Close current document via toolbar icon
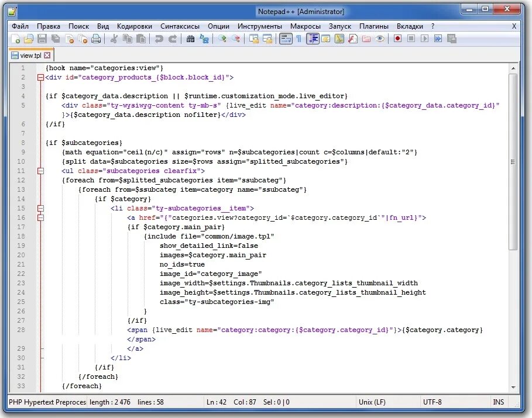Viewport: 532px width, 418px height. coord(69,39)
